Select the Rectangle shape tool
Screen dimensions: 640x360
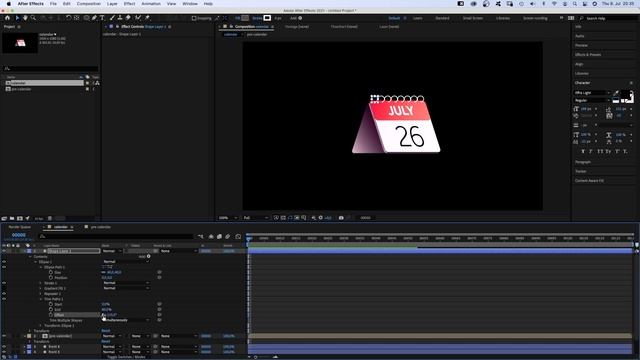point(87,18)
